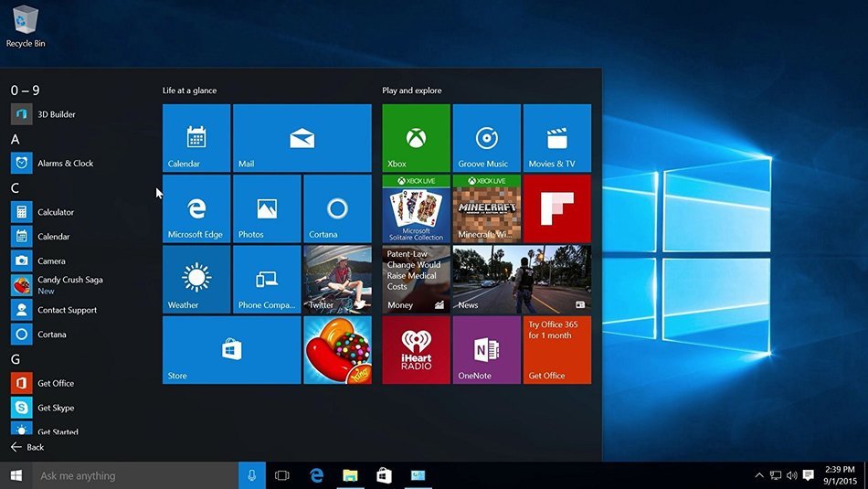Click the network status tray icon

pyautogui.click(x=776, y=475)
